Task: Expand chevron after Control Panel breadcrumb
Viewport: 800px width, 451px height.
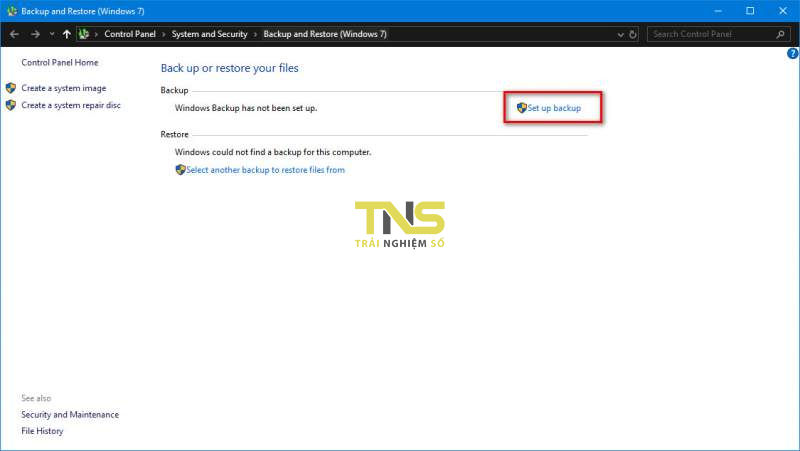Action: 164,35
